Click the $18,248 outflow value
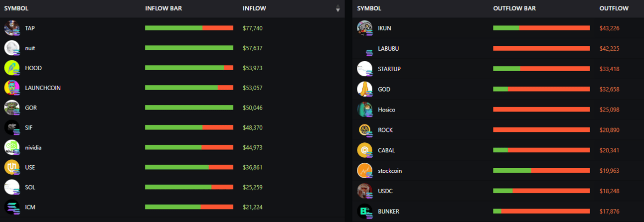The width and height of the screenshot is (644, 222). (610, 191)
